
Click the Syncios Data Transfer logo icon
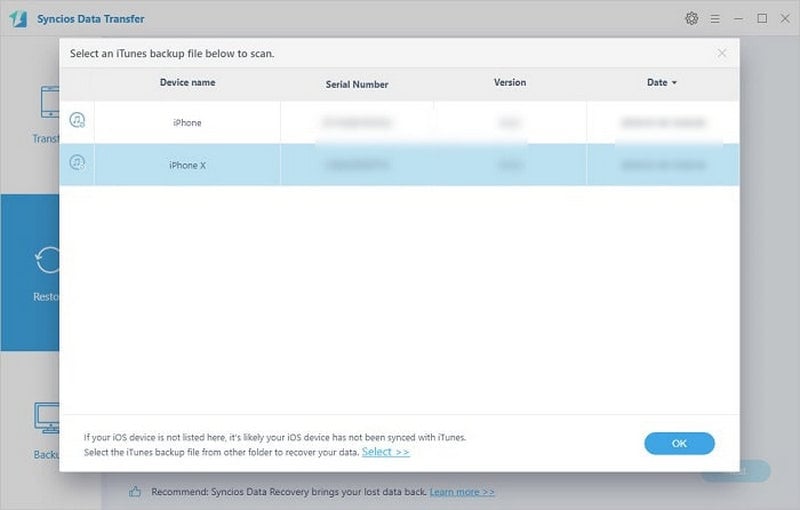(x=18, y=19)
